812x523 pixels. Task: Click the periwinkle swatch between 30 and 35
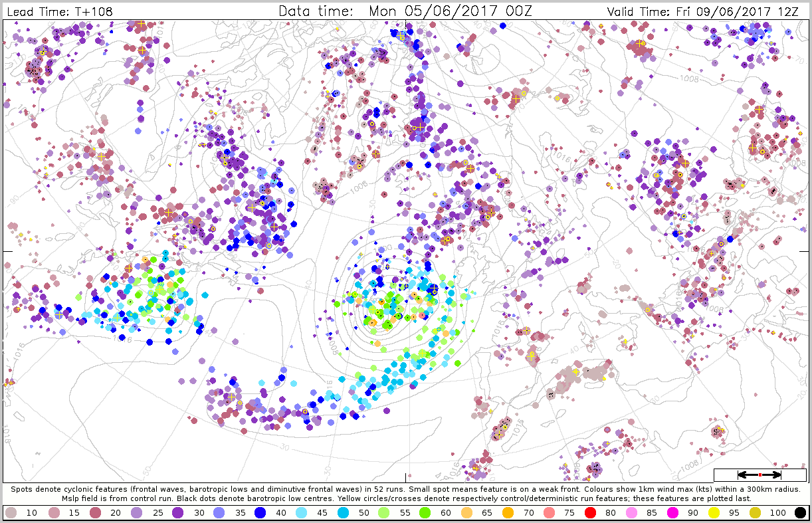tap(220, 512)
